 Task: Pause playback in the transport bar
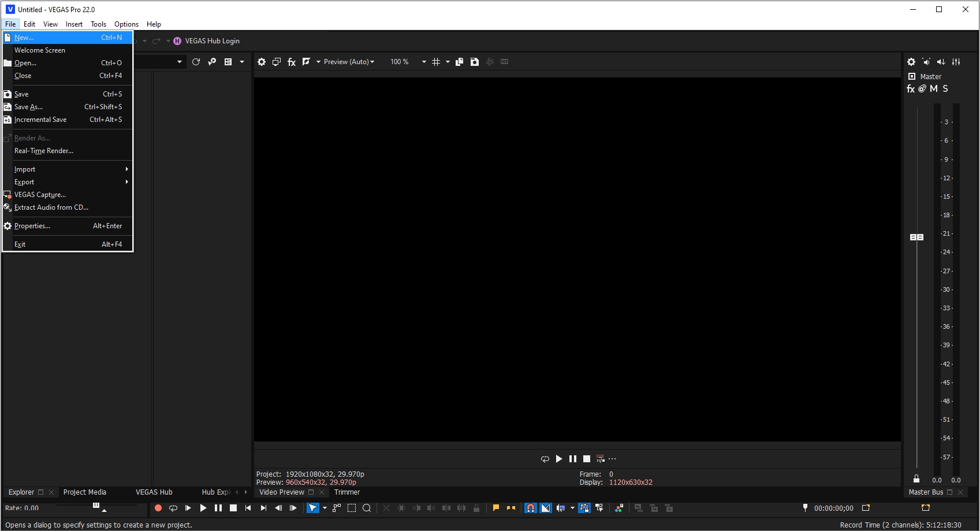pyautogui.click(x=218, y=508)
